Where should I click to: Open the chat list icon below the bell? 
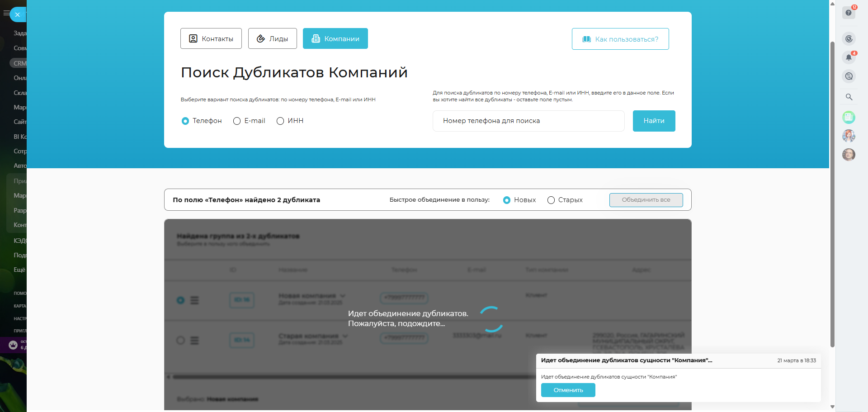click(x=849, y=76)
